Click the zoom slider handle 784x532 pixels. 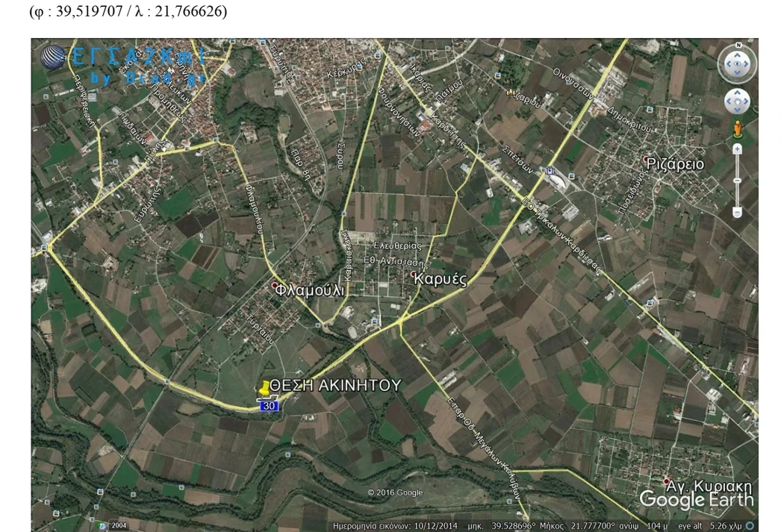click(737, 181)
